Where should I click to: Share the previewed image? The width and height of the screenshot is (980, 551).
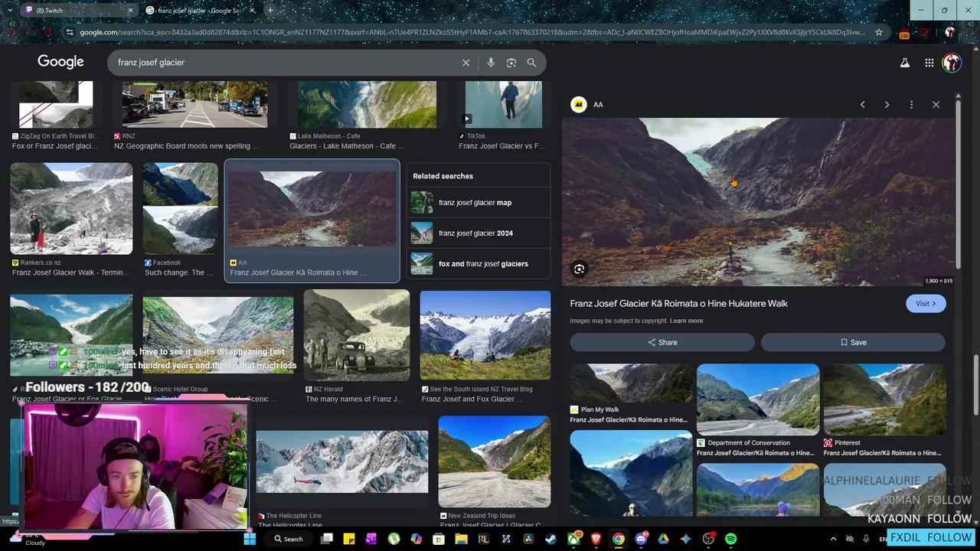pyautogui.click(x=662, y=343)
